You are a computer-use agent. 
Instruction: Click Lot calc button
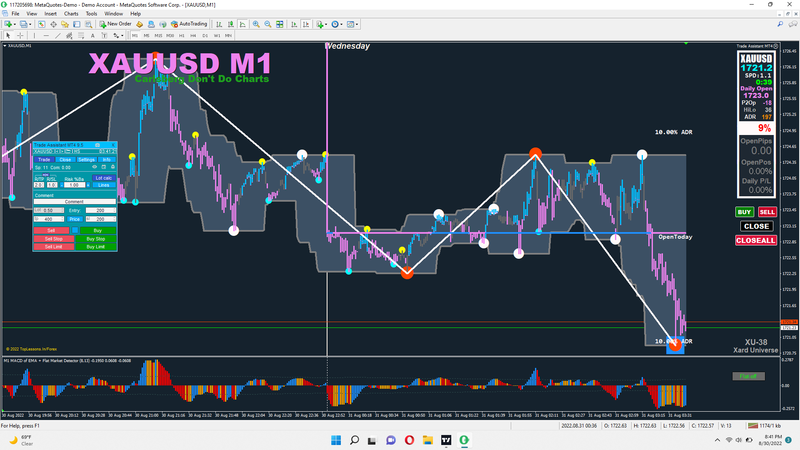tap(104, 178)
